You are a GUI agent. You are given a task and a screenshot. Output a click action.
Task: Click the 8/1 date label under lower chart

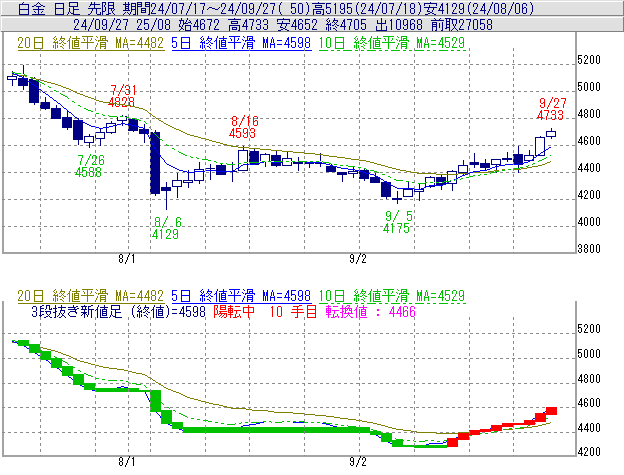tap(127, 462)
